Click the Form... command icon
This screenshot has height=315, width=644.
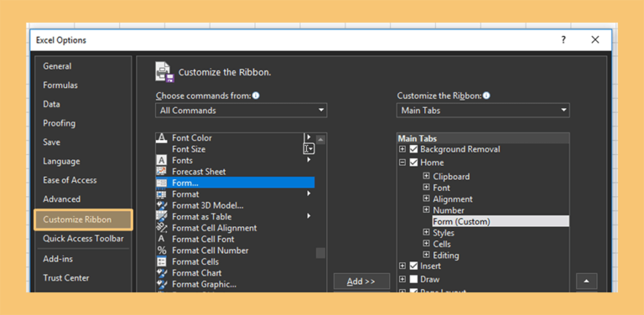click(162, 183)
